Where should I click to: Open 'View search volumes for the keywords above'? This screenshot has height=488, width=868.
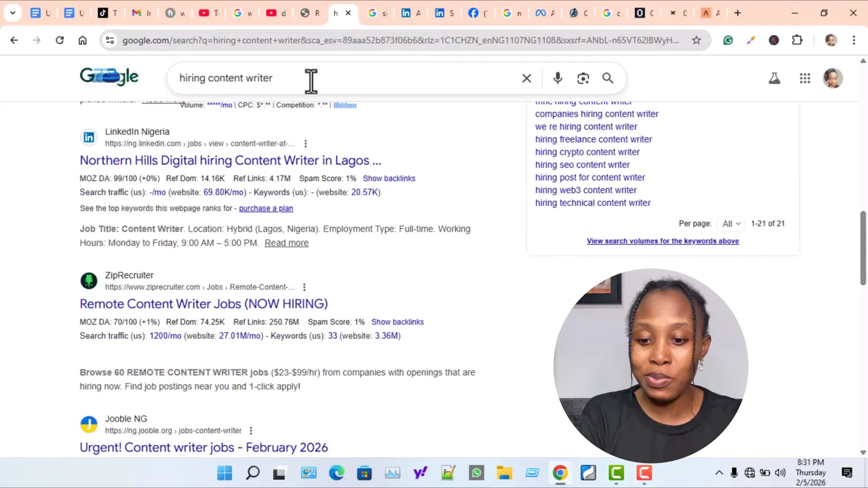pos(663,241)
